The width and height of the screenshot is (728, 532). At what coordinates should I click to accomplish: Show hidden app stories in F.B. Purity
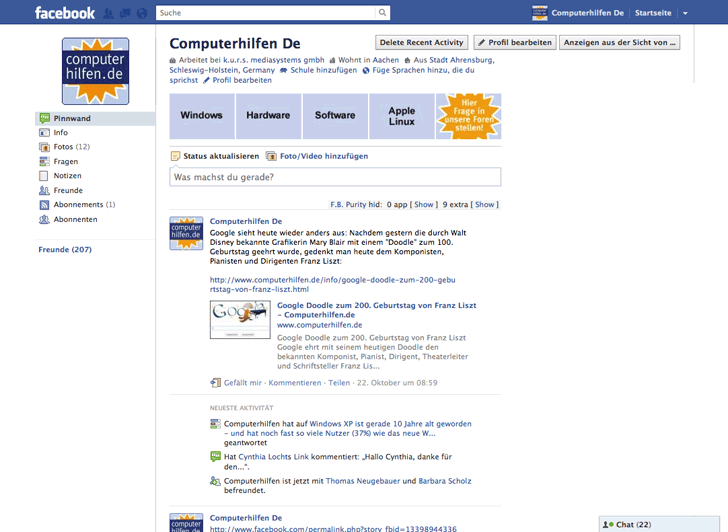pos(423,204)
